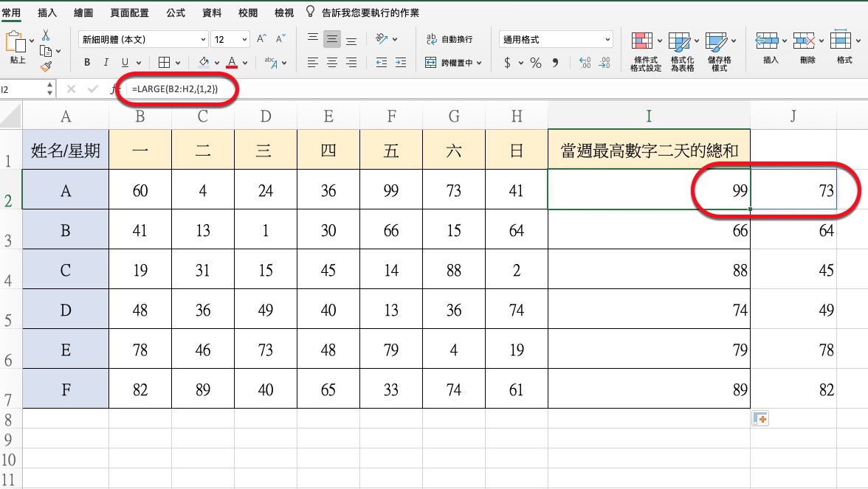868x489 pixels.
Task: Click the 告訴我您要執行的作業 search box
Action: tap(363, 12)
